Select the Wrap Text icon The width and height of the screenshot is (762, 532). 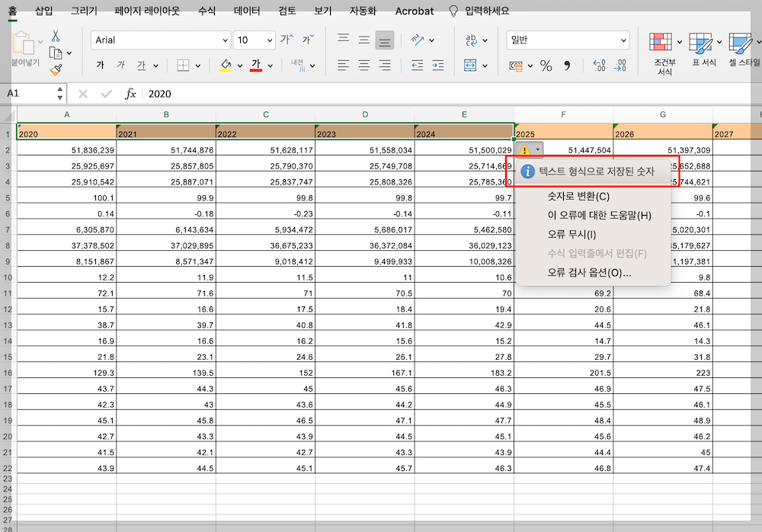pyautogui.click(x=472, y=40)
